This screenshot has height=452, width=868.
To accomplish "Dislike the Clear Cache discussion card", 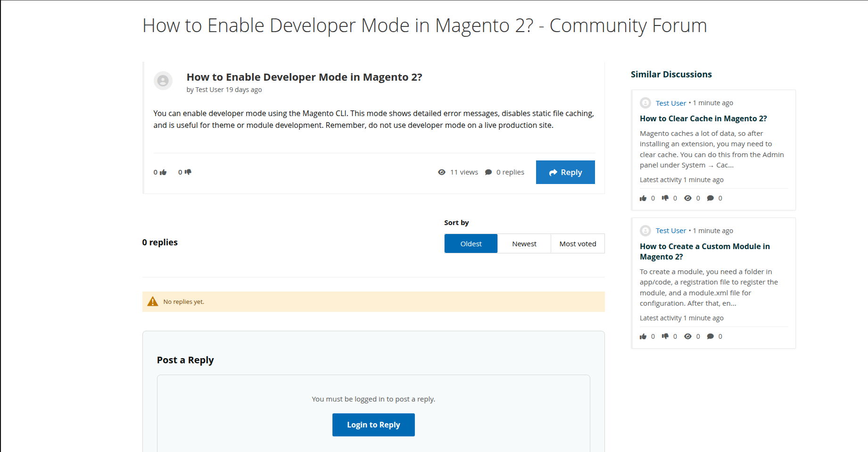I will [665, 198].
